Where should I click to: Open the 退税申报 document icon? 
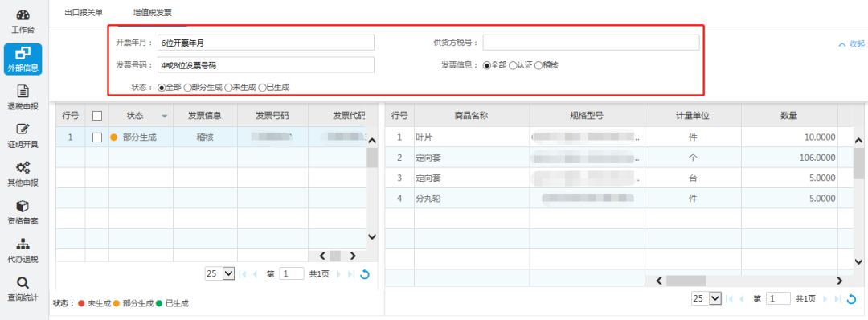[x=23, y=92]
